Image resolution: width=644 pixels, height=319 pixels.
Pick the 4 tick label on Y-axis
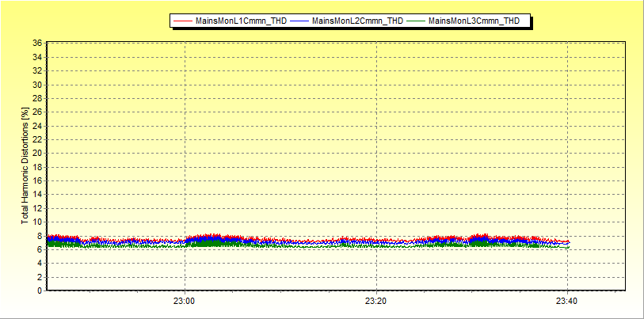click(40, 264)
